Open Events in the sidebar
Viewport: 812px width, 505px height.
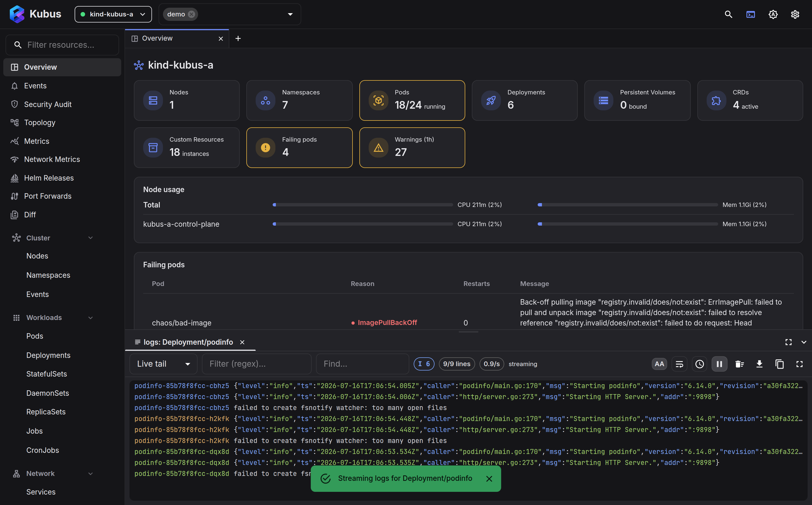[63, 86]
